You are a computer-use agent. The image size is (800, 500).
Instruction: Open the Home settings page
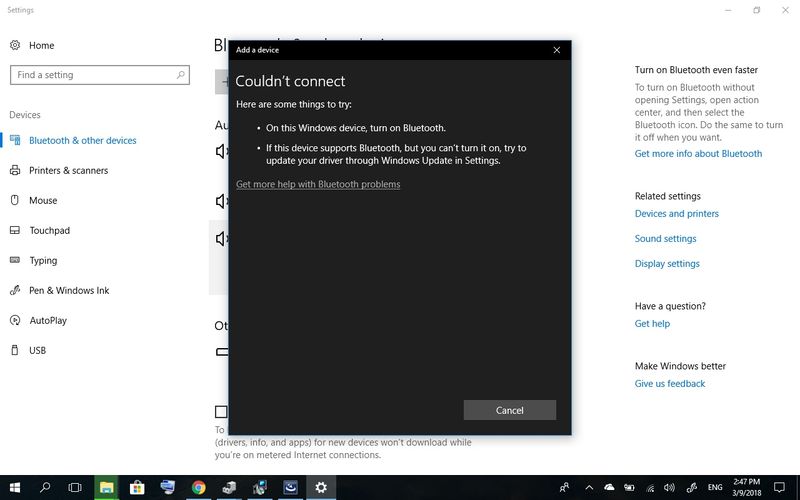click(x=32, y=45)
